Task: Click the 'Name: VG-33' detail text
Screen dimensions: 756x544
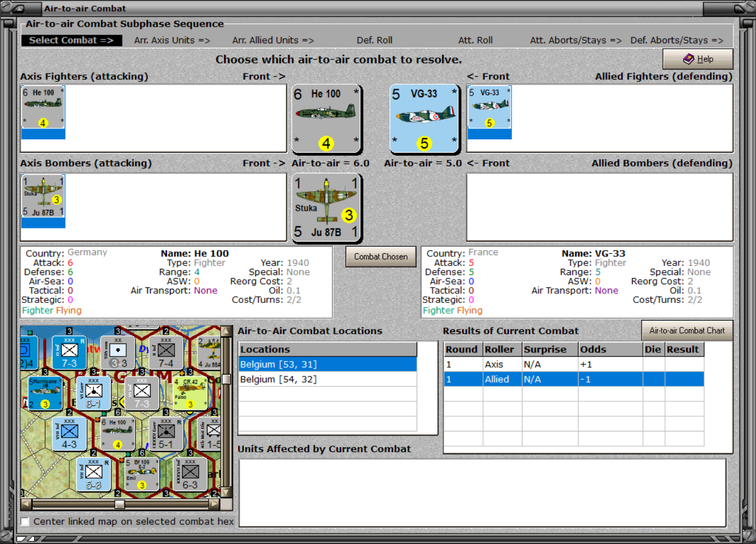Action: 593,254
